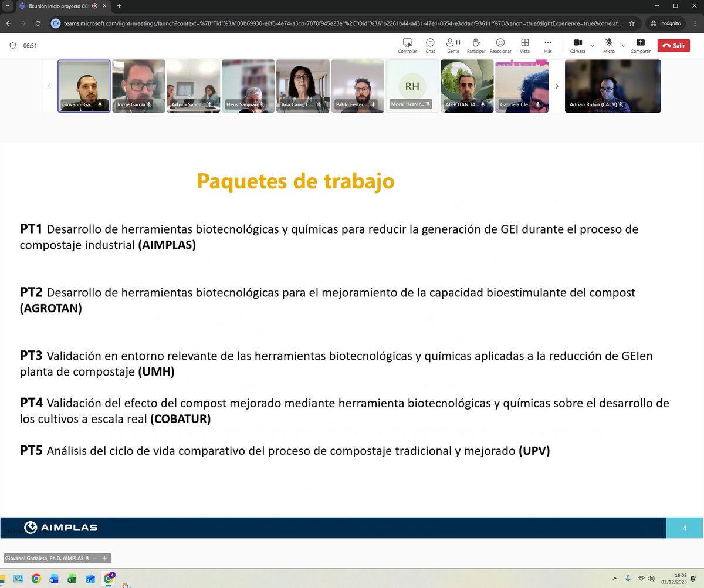This screenshot has width=704, height=588.
Task: Open the Más options menu
Action: [548, 46]
